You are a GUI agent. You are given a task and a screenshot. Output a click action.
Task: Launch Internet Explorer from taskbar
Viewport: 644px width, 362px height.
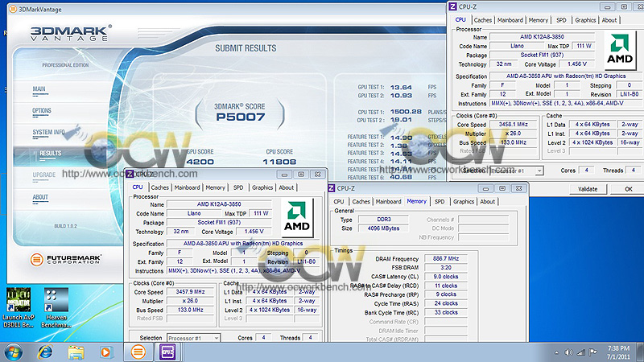(45, 352)
